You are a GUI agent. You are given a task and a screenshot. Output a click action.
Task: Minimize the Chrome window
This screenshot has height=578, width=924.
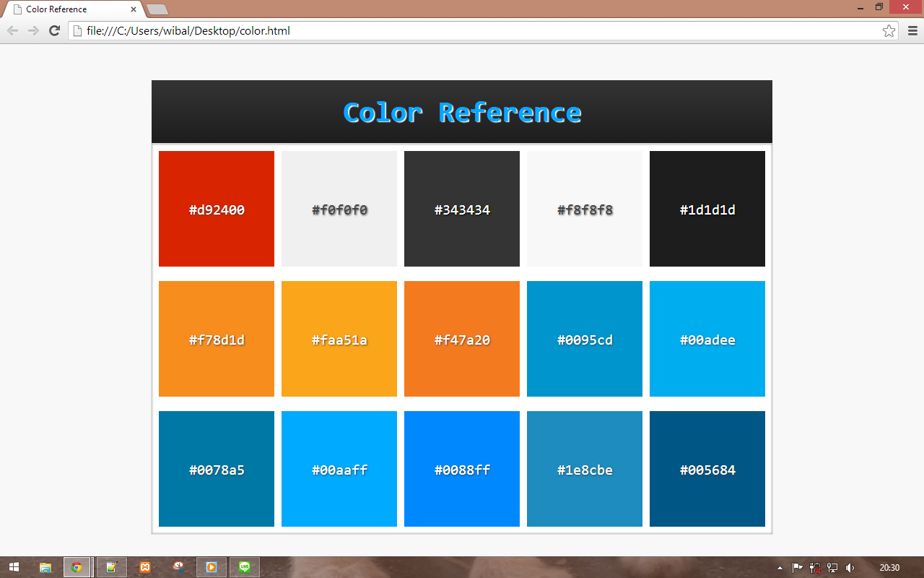click(x=860, y=7)
